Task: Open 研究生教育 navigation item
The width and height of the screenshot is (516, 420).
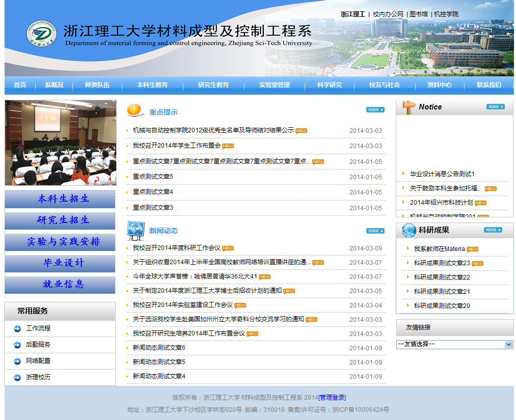Action: [213, 85]
